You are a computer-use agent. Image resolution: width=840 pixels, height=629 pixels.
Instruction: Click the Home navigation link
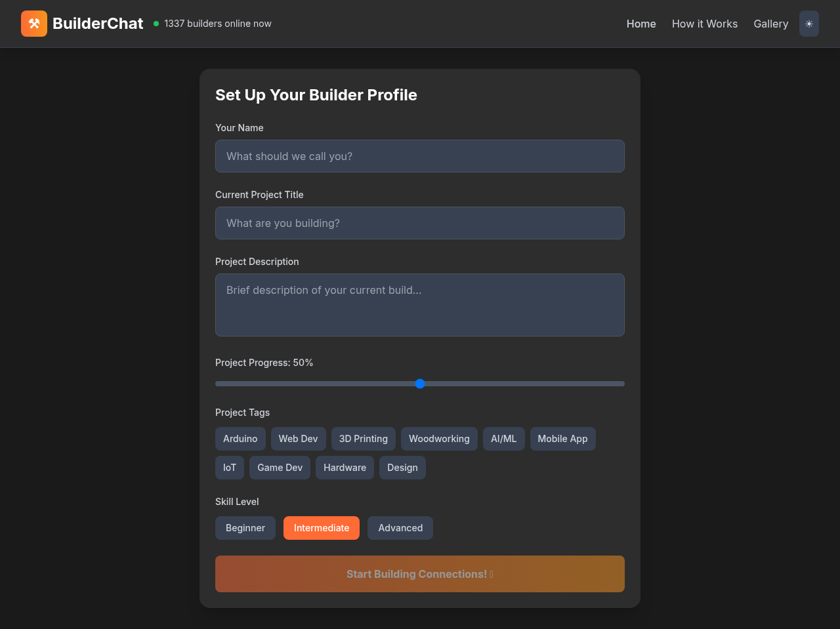(641, 24)
